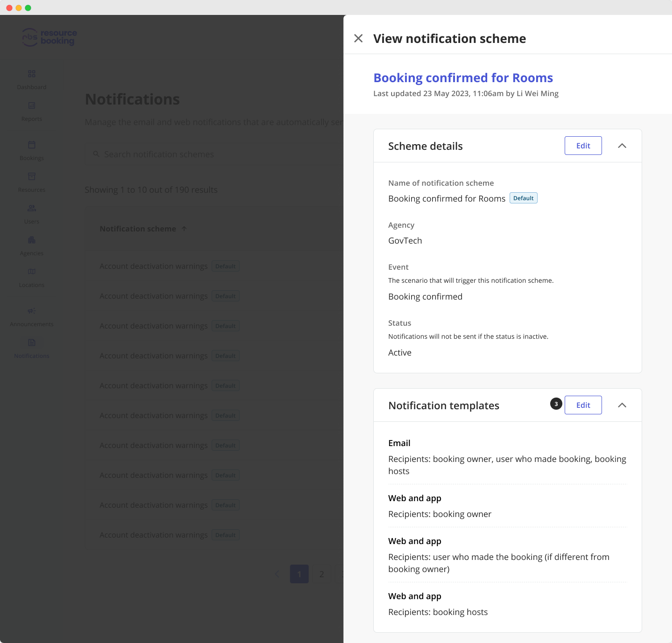Edit the Scheme details
Image resolution: width=672 pixels, height=643 pixels.
(x=583, y=146)
